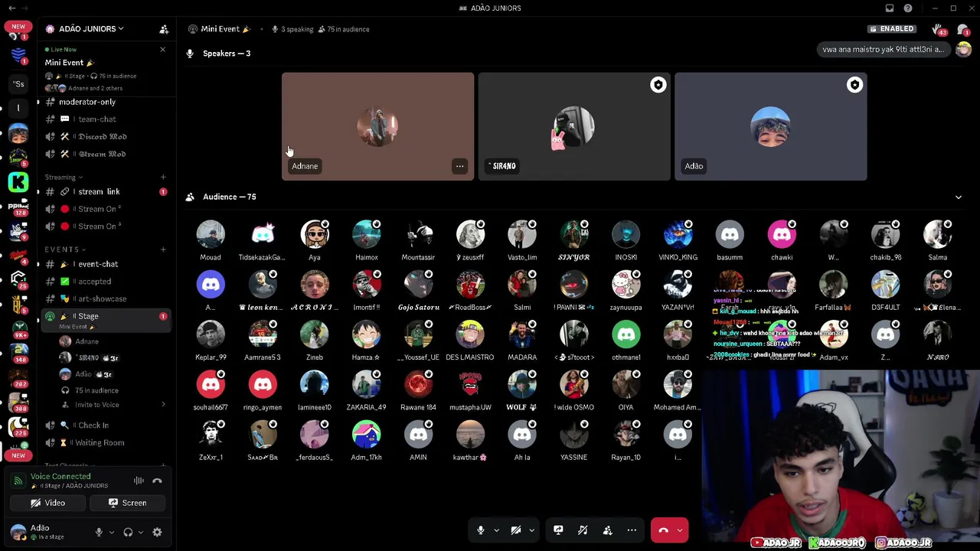Image resolution: width=980 pixels, height=551 pixels.
Task: Disconnect from stage with red hang-up button
Action: click(x=663, y=530)
